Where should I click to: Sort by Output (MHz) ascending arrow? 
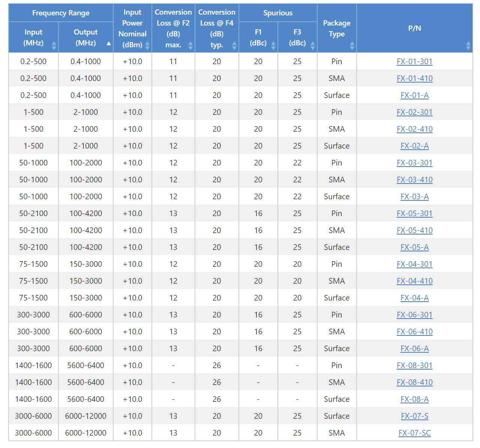coord(109,44)
